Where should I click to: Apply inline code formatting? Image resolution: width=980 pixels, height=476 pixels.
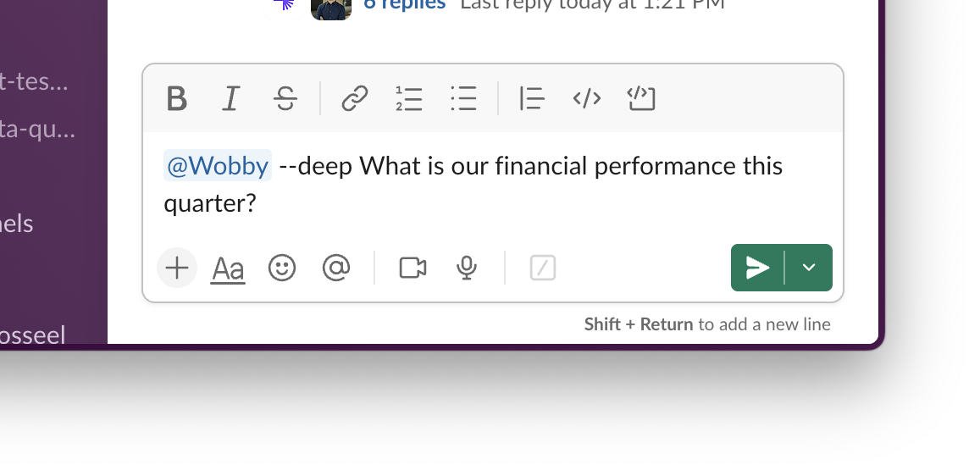587,99
